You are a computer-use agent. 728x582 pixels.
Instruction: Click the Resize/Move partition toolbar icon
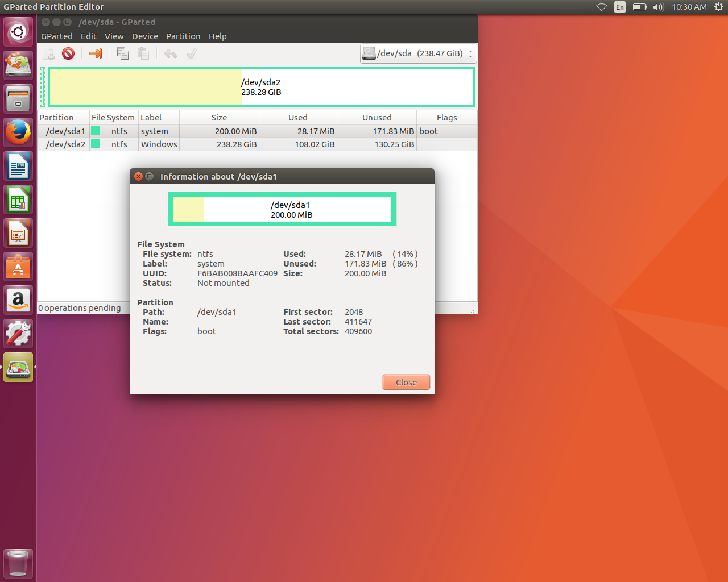click(96, 53)
